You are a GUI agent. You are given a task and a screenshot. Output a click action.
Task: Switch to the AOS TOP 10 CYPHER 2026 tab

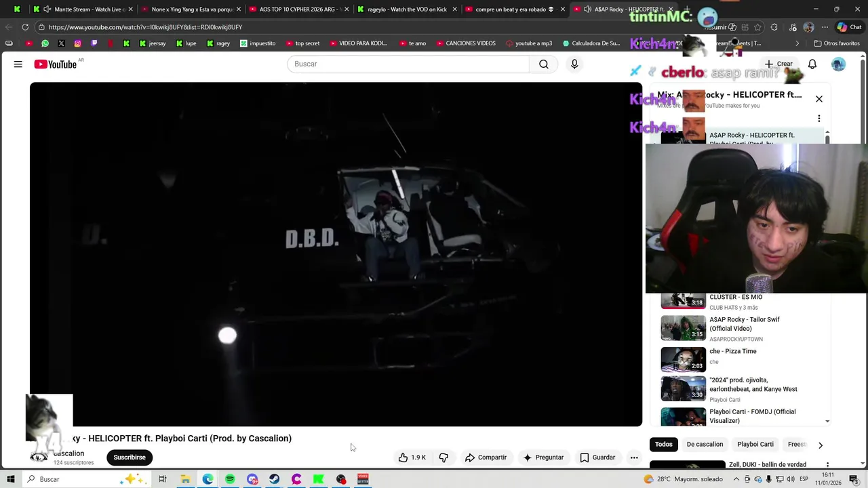click(299, 9)
